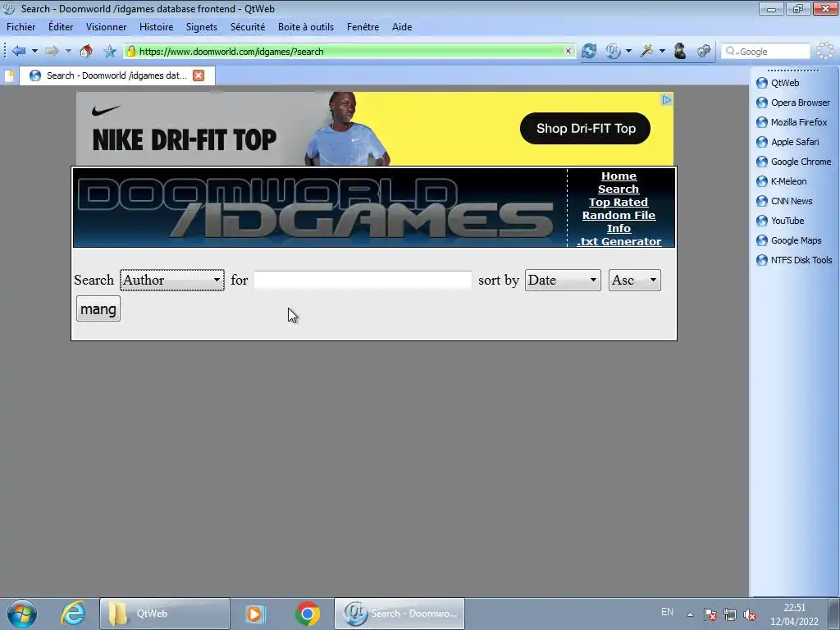Open a new tab with page icon
The height and width of the screenshot is (630, 840).
(9, 76)
